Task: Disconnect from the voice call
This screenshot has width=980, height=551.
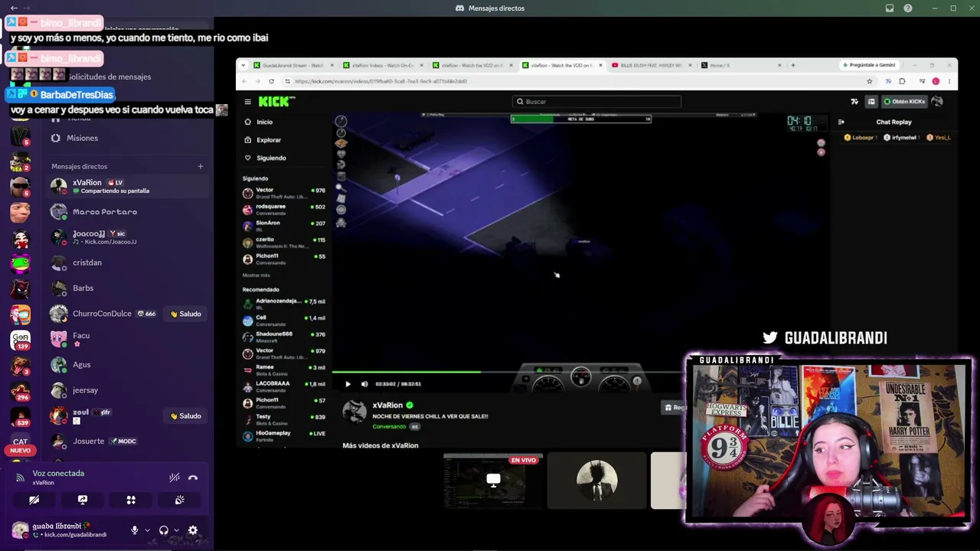Action: coord(193,478)
